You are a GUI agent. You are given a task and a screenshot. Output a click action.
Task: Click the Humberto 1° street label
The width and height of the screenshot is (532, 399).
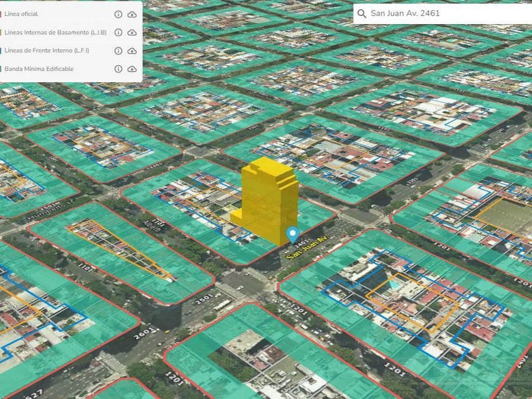pos(51,211)
